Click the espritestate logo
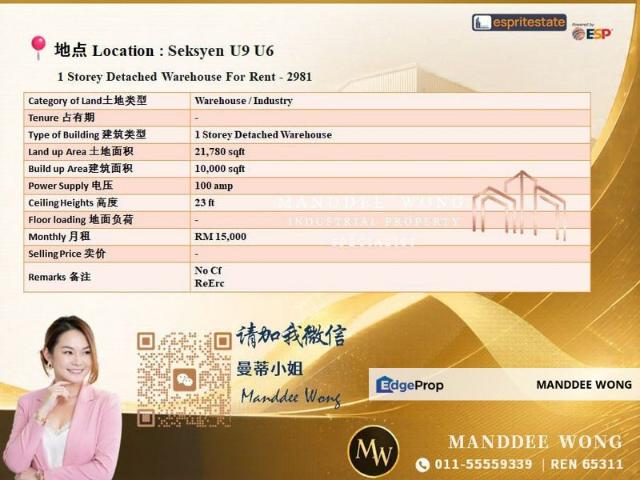 click(519, 22)
